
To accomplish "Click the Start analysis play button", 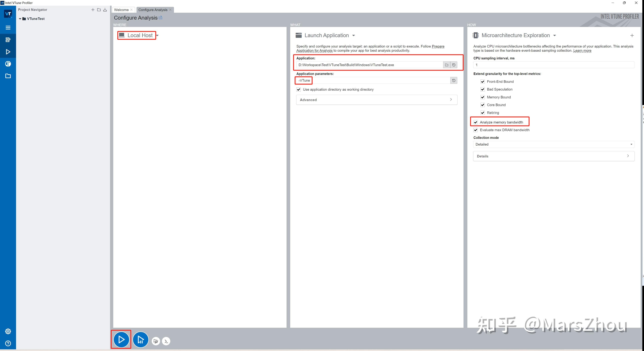I will (121, 339).
